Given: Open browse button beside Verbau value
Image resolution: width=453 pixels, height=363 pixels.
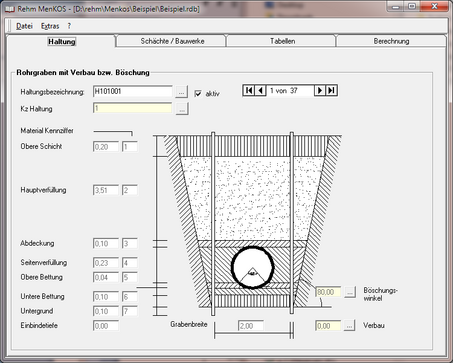Looking at the screenshot, I should pos(349,326).
